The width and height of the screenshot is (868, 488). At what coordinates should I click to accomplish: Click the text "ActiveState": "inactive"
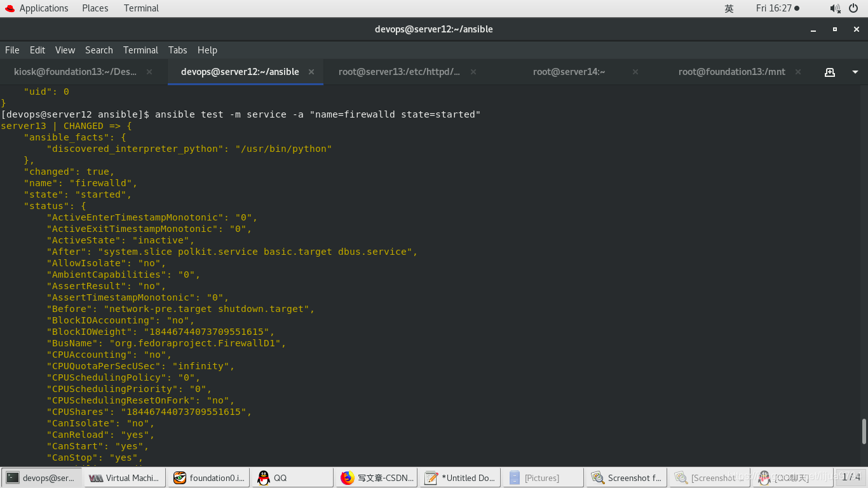(120, 240)
